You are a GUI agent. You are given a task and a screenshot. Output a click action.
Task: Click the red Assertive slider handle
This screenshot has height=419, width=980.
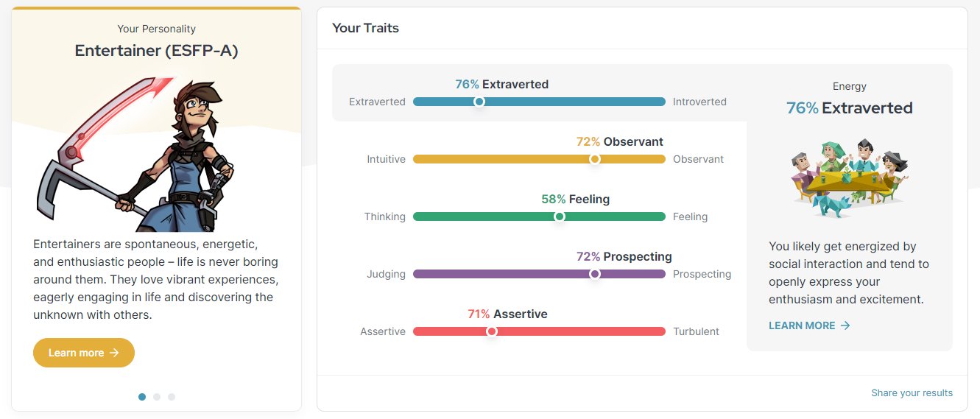click(492, 331)
